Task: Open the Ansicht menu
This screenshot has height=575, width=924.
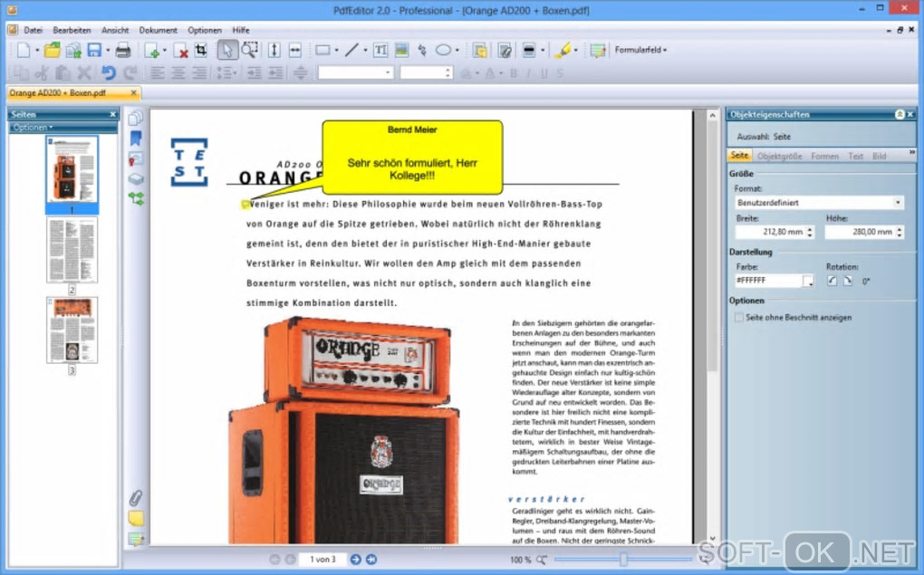Action: tap(115, 30)
